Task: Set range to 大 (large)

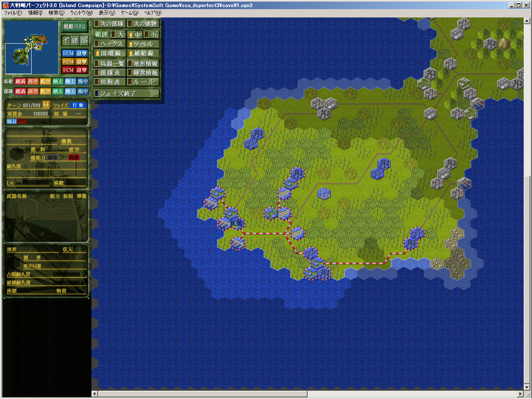Action: (x=118, y=34)
